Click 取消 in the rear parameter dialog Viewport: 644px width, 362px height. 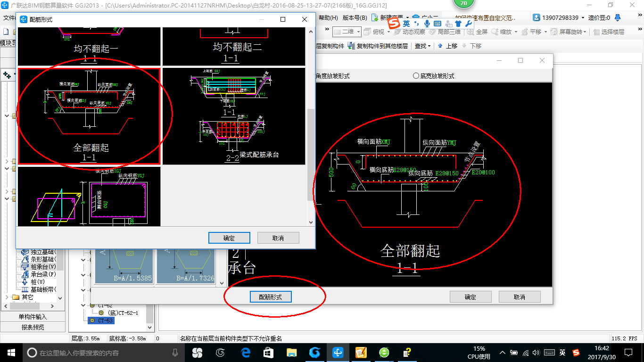[520, 297]
